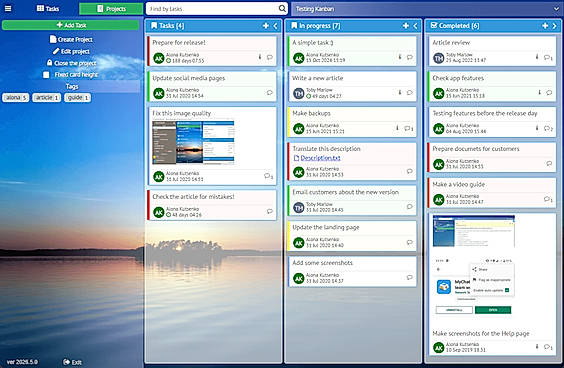The width and height of the screenshot is (564, 368).
Task: Click Edit project
Action: (x=71, y=51)
